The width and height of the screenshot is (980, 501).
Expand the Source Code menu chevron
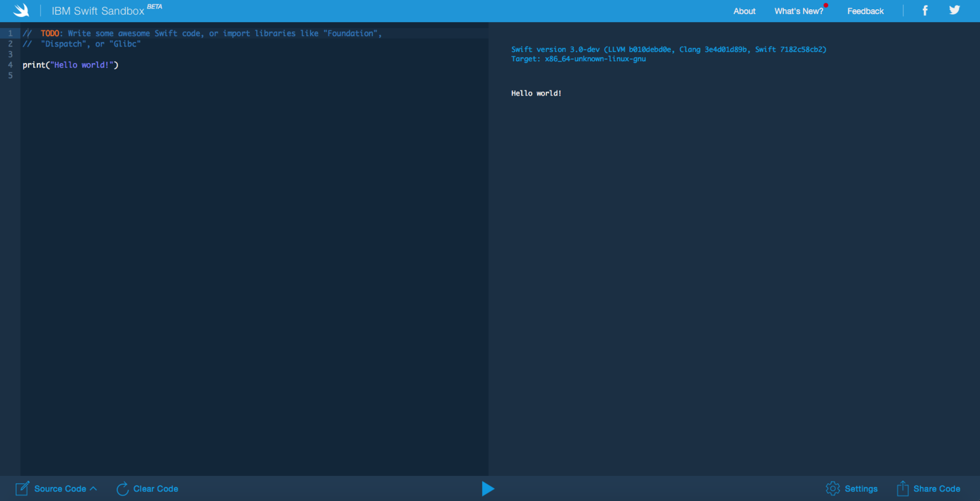tap(93, 489)
